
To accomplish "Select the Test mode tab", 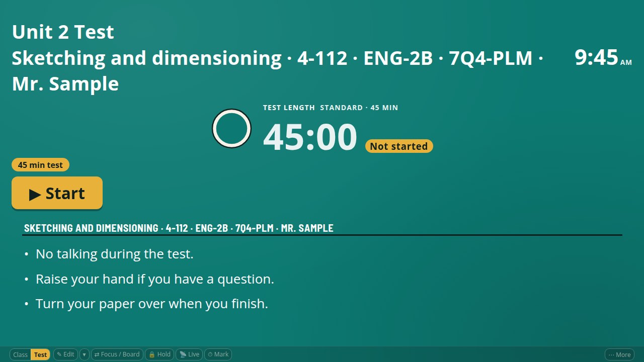I will click(41, 354).
